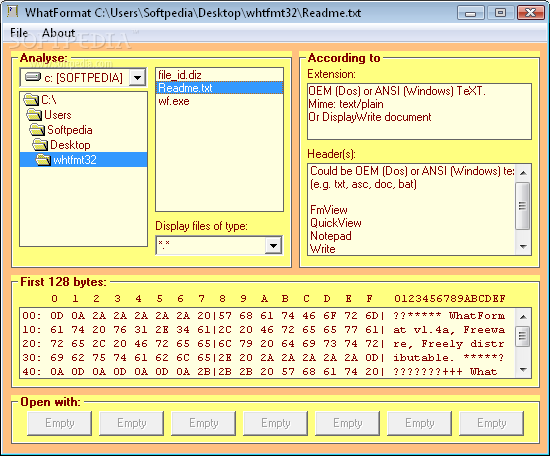Click the whtfmt32 open folder icon
Image resolution: width=550 pixels, height=456 pixels.
tap(43, 160)
